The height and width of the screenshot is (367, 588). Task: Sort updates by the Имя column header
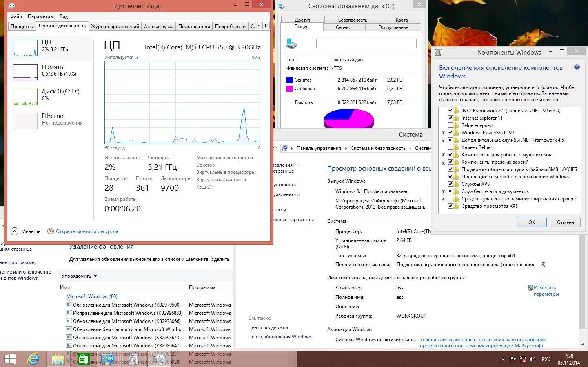point(121,287)
